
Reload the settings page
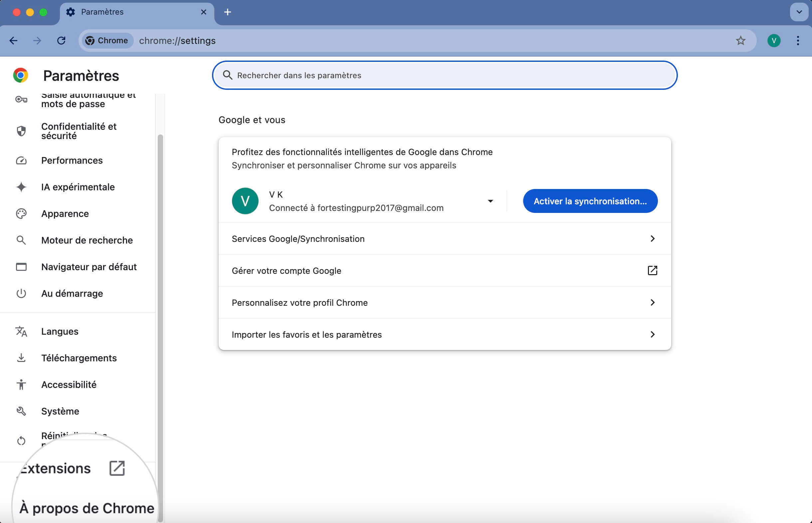61,41
